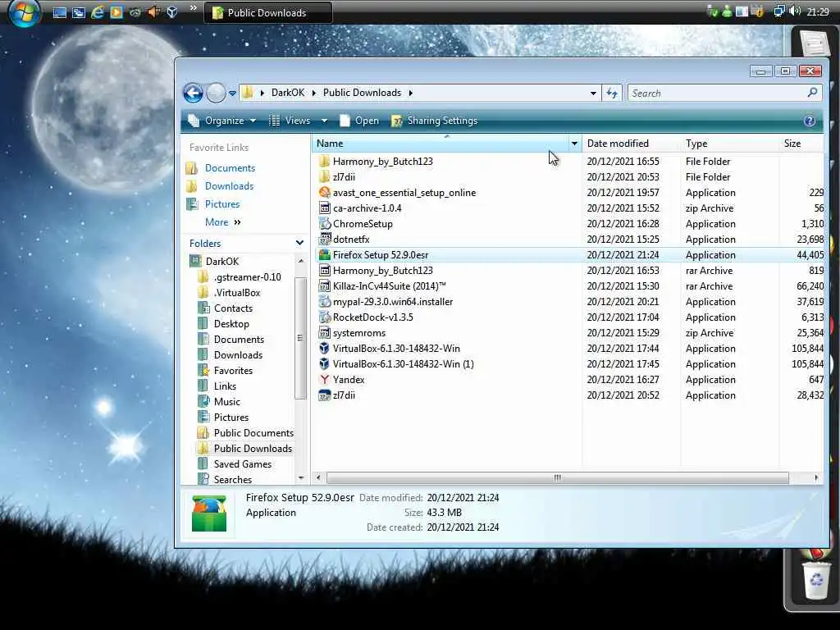Launch Windows Media Player from quick launch
The height and width of the screenshot is (630, 840).
tap(116, 12)
